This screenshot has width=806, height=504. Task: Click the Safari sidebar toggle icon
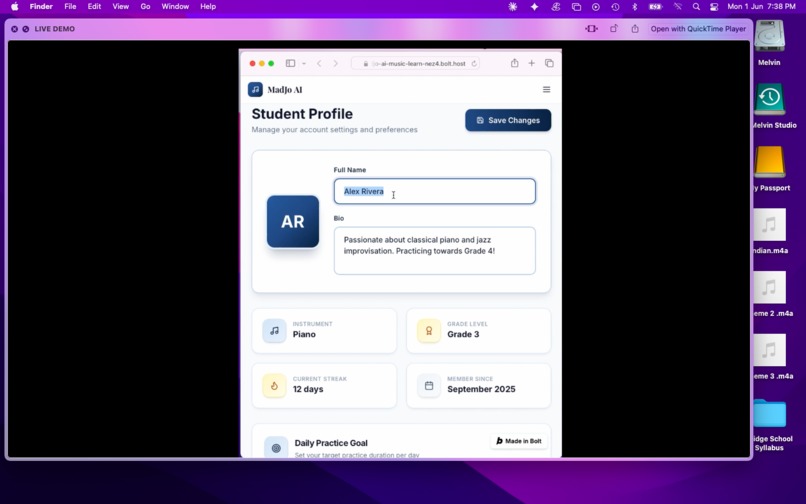pyautogui.click(x=290, y=63)
